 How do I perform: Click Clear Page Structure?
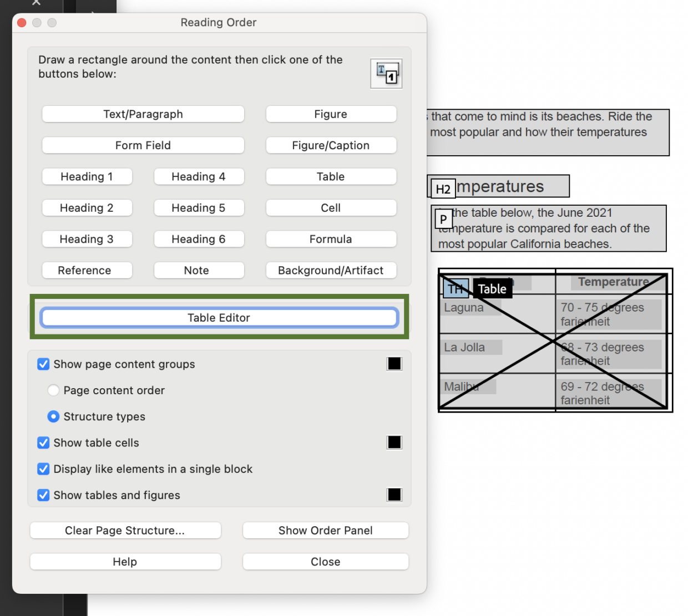pyautogui.click(x=125, y=531)
